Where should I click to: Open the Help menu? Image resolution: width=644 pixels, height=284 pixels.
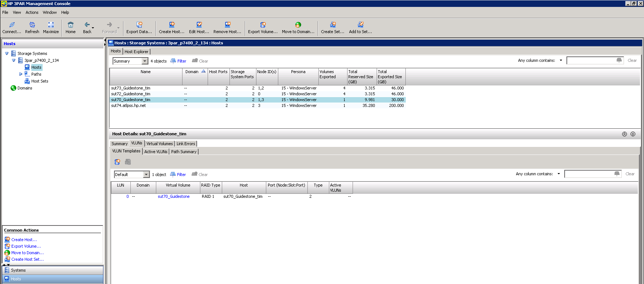point(65,12)
